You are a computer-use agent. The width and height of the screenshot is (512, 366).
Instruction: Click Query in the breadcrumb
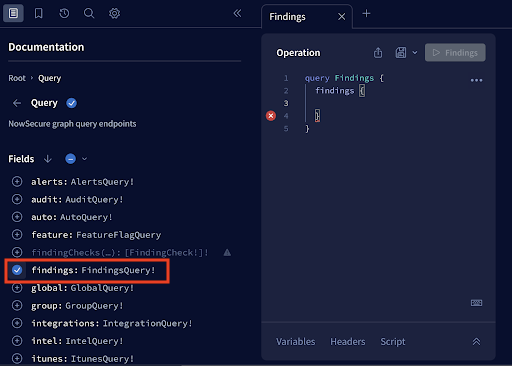click(49, 78)
